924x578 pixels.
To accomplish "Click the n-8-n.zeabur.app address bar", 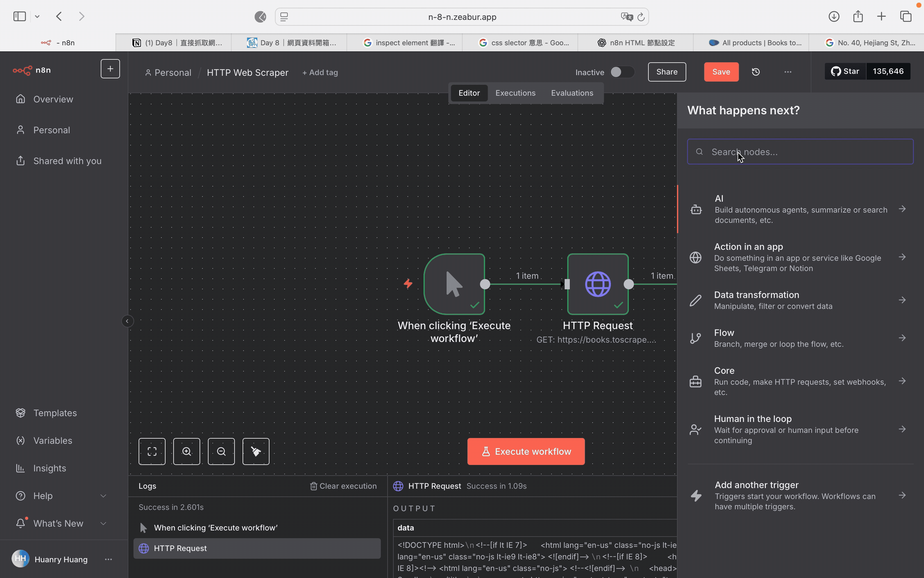I will pyautogui.click(x=462, y=17).
